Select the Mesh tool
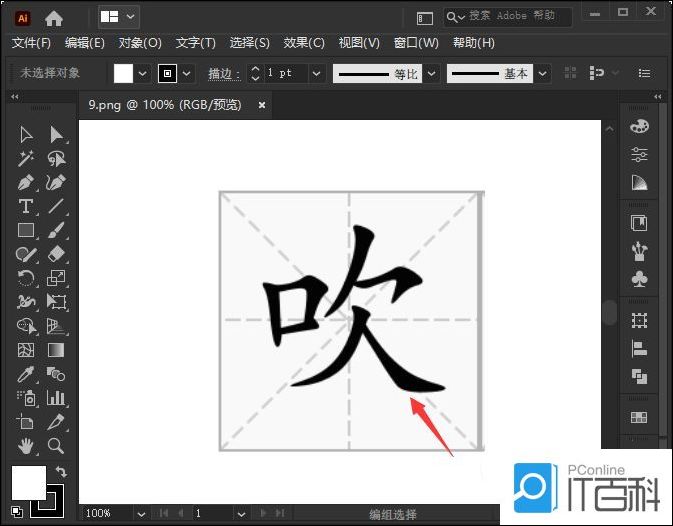Viewport: 673px width, 526px height. pos(26,350)
